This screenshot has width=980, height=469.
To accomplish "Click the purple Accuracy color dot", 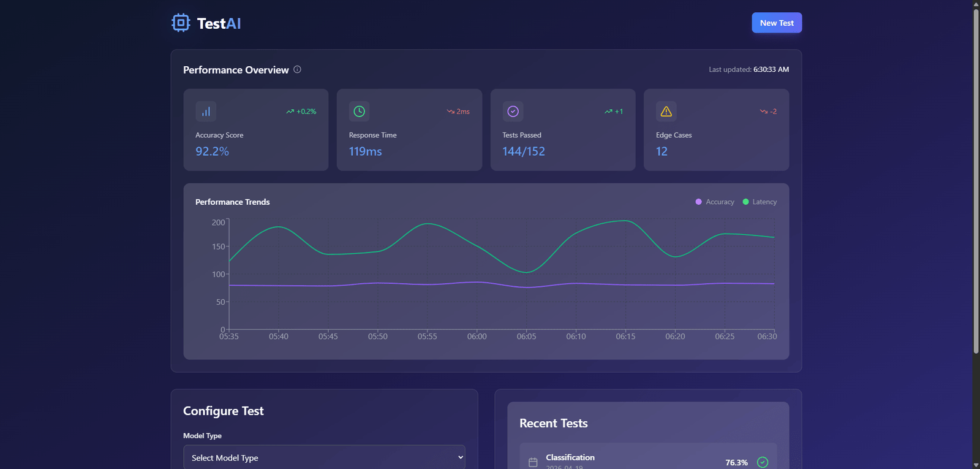I will pos(698,202).
